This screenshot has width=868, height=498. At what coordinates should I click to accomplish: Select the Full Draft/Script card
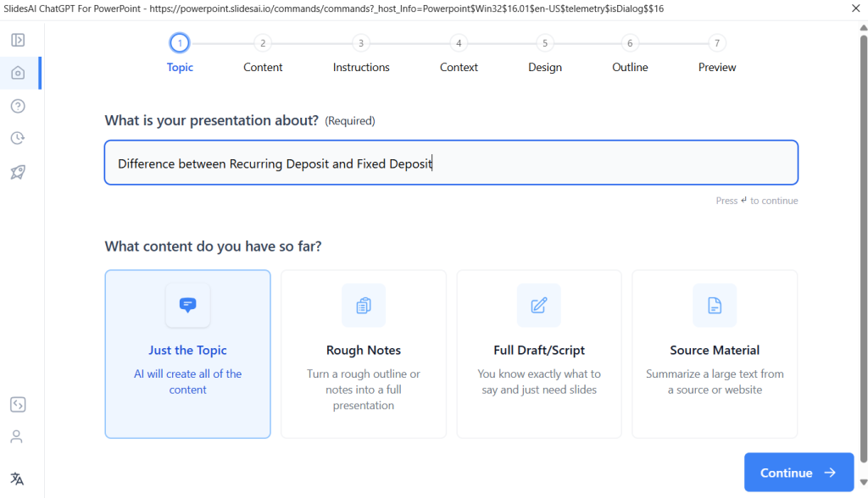tap(539, 354)
